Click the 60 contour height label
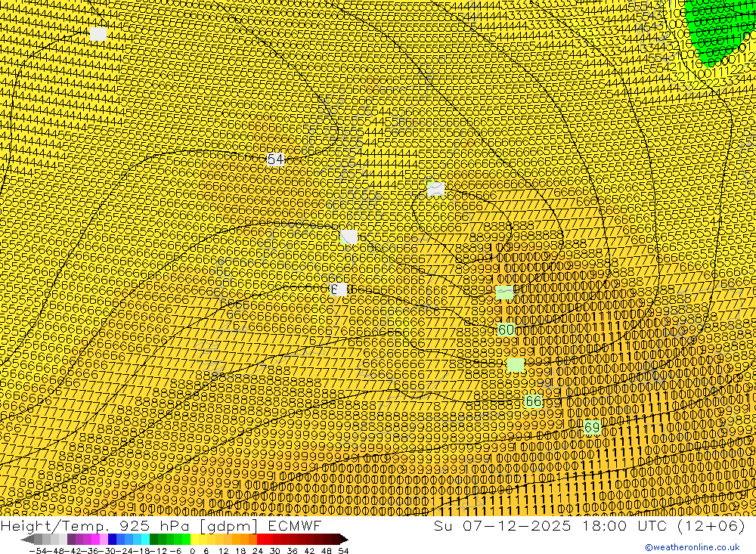 click(506, 330)
